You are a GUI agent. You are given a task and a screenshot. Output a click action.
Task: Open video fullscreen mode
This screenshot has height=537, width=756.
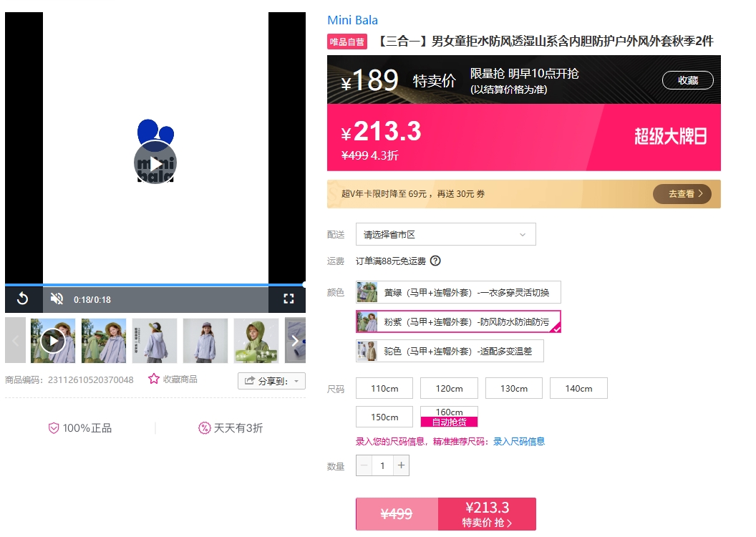289,299
